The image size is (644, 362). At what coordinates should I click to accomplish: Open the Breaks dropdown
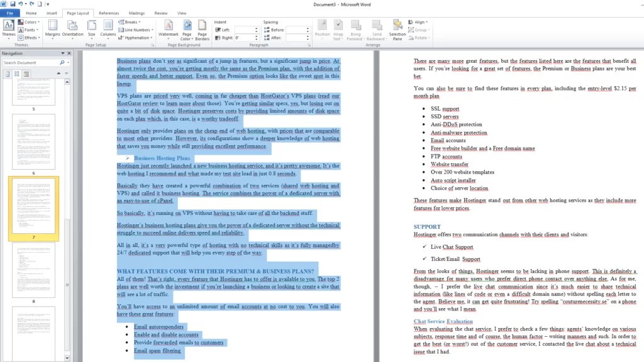click(130, 22)
